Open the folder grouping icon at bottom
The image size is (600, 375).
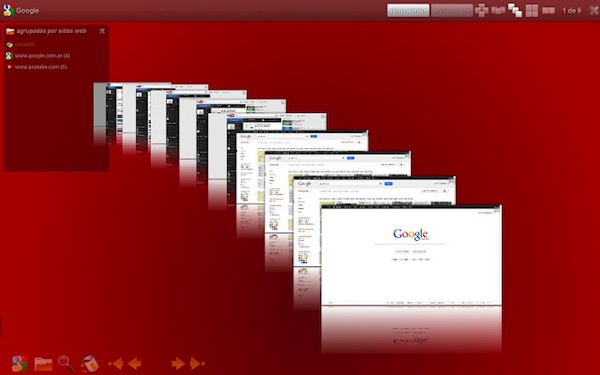click(x=43, y=364)
